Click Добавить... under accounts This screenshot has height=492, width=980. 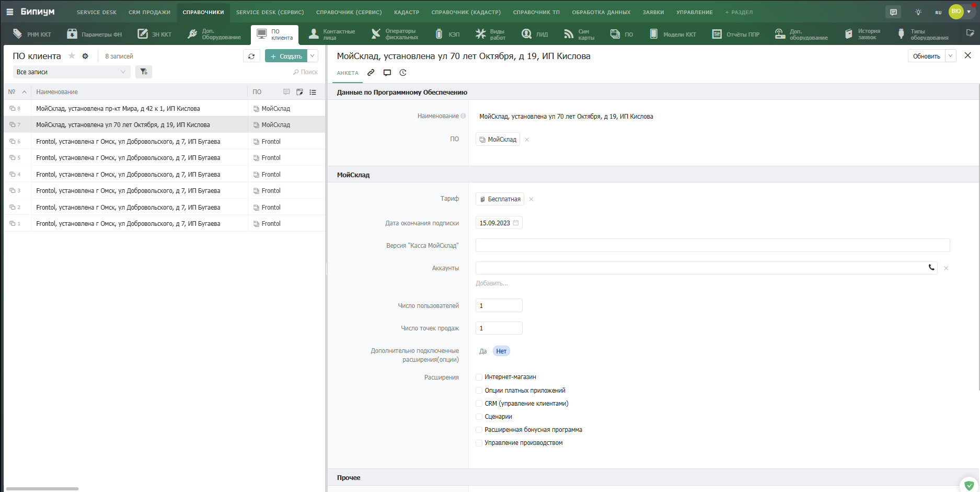point(491,283)
